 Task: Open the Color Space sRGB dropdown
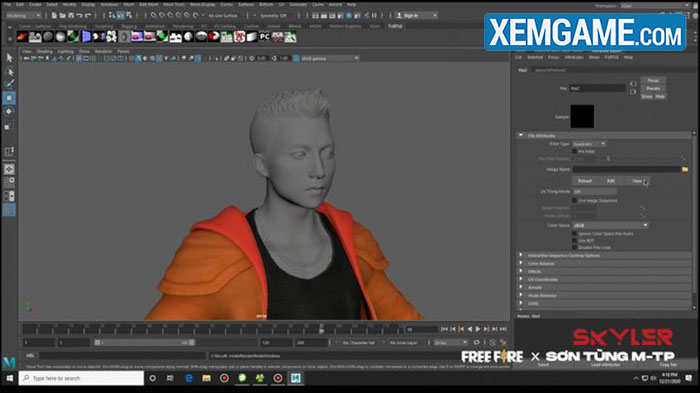pyautogui.click(x=610, y=226)
